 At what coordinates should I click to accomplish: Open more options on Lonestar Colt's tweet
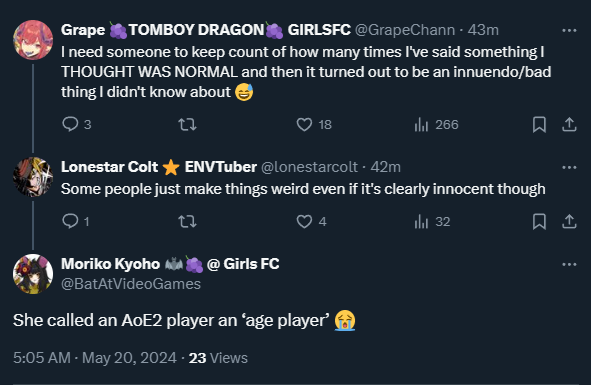click(569, 167)
